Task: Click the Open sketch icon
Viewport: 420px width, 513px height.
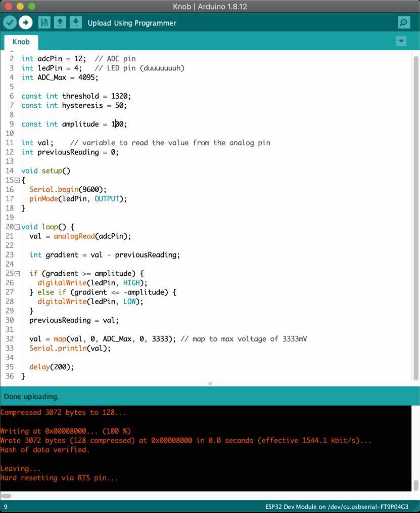Action: [60, 22]
